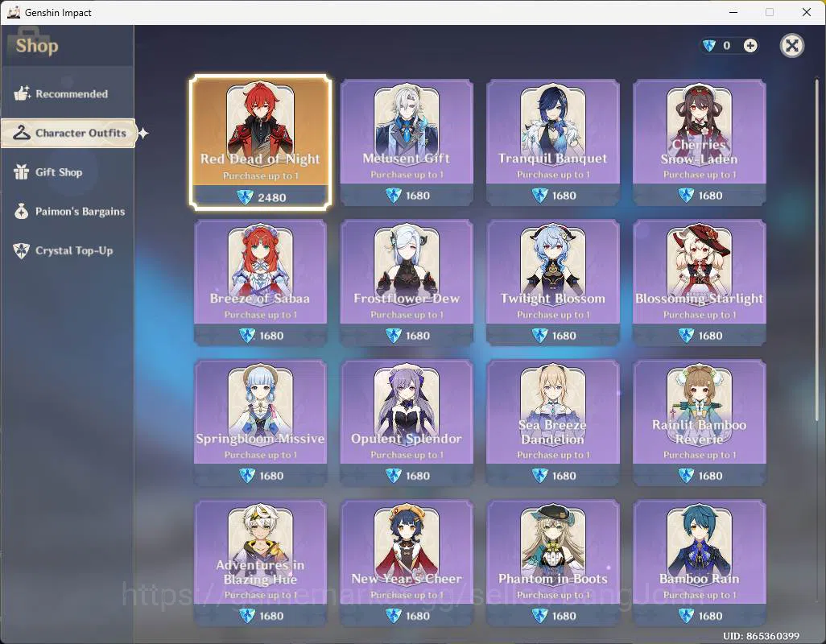Screen dimensions: 826x644
Task: Click the Paimon's Bargains pouch icon
Action: pyautogui.click(x=21, y=211)
